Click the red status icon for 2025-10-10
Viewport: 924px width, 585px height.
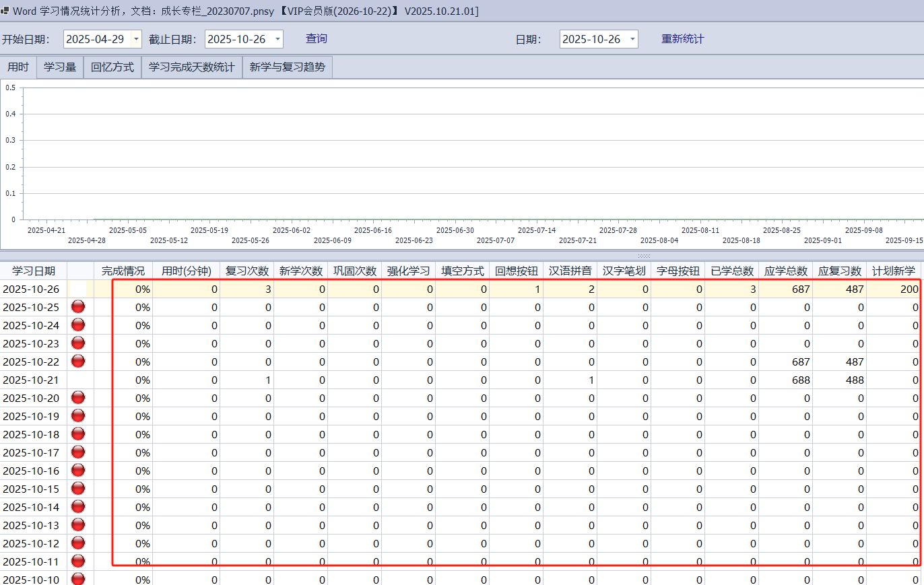(78, 578)
